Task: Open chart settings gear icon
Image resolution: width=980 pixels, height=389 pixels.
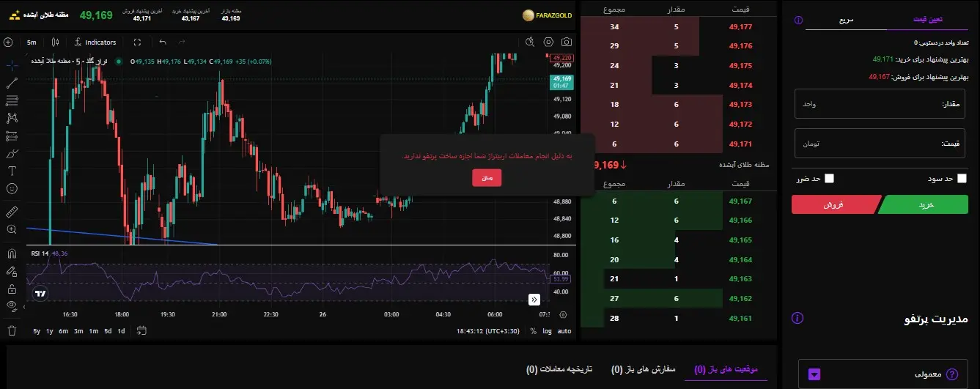Action: [548, 42]
